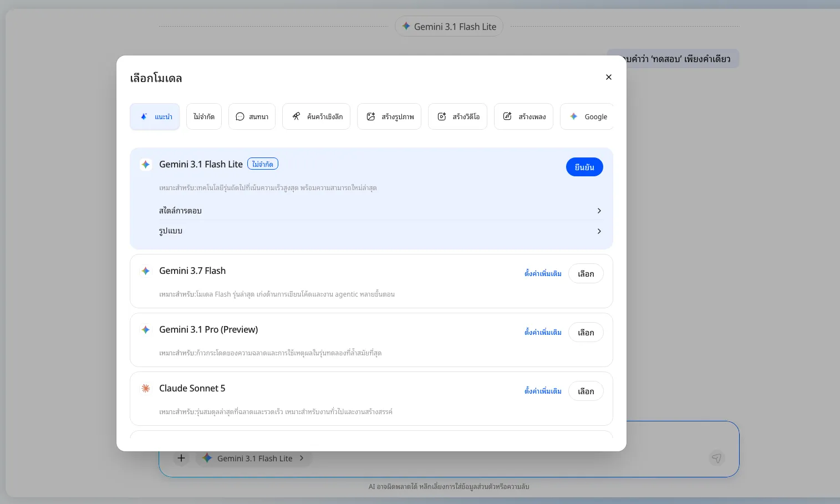Click the chat bubble icon on สนทนา tab

[240, 116]
